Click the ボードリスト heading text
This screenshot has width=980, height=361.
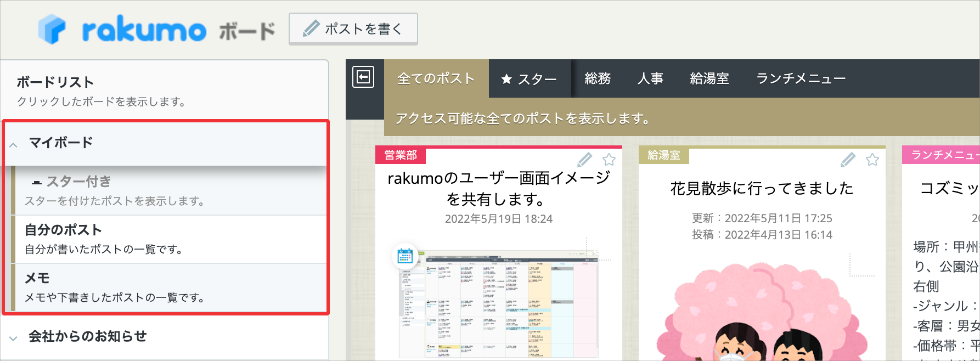pos(55,82)
